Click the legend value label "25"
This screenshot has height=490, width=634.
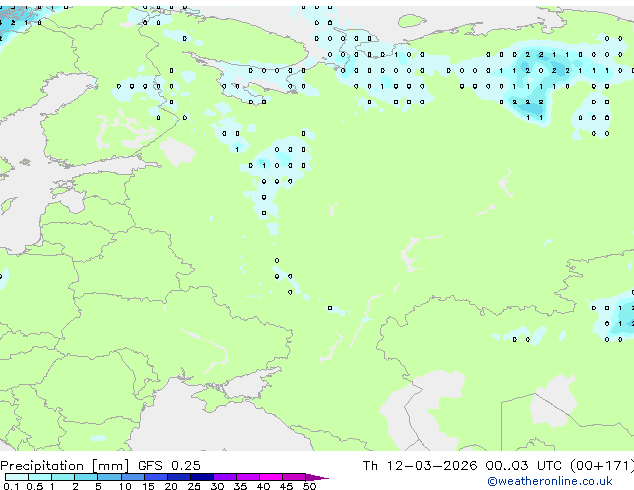tap(194, 486)
